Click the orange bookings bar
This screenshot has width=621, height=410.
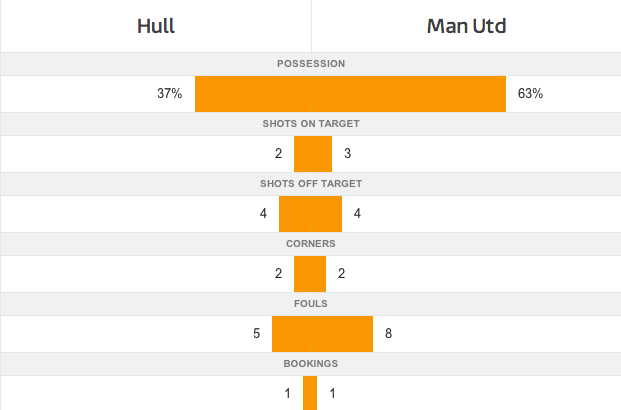pyautogui.click(x=310, y=392)
